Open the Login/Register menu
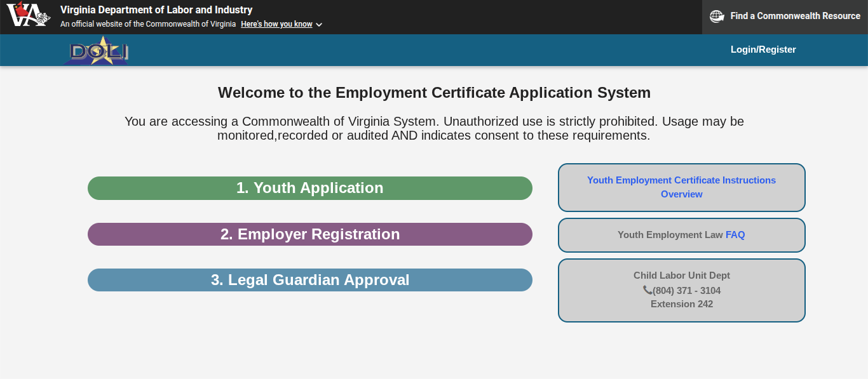The width and height of the screenshot is (868, 379). [763, 50]
